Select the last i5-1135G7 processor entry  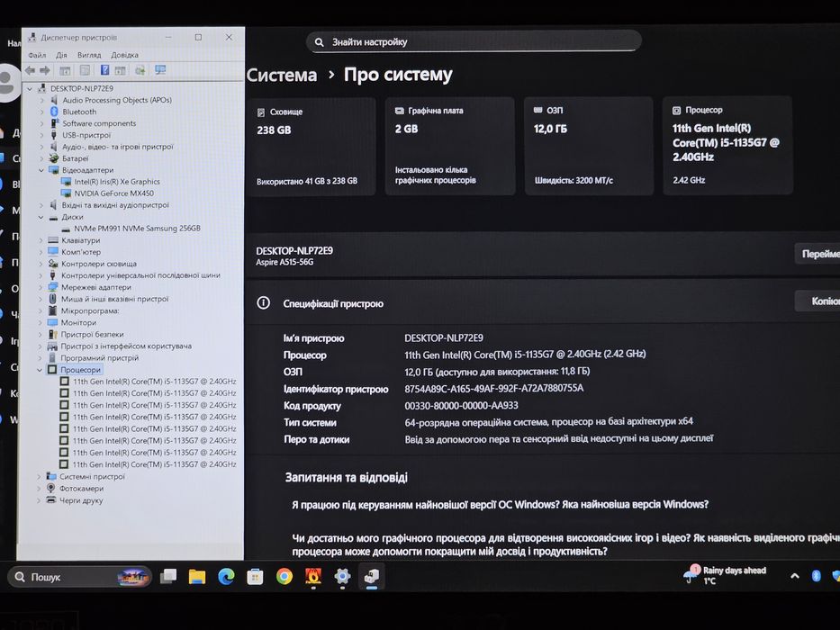pyautogui.click(x=154, y=464)
